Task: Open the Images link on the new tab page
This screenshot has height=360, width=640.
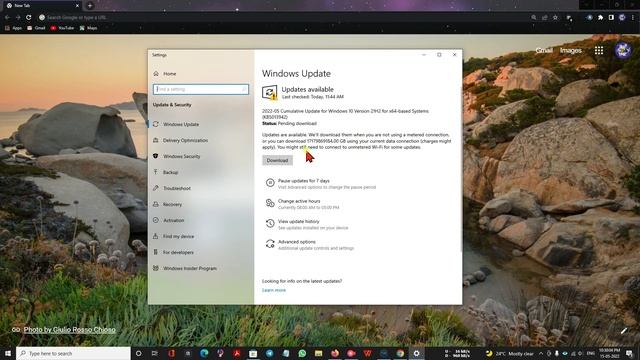Action: [571, 50]
